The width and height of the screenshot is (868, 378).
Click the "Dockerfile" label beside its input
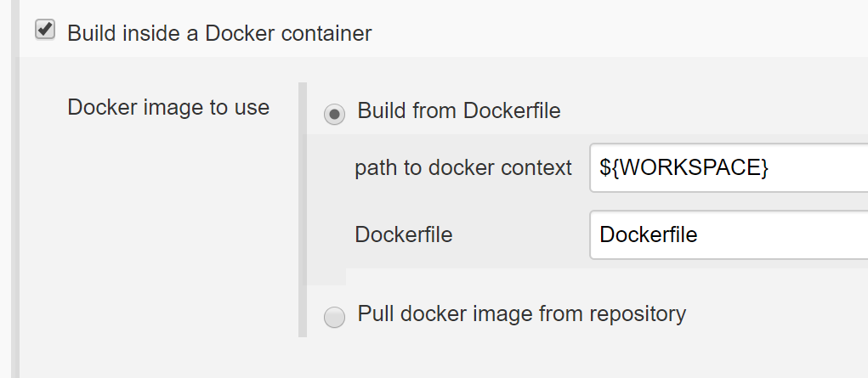click(x=404, y=234)
